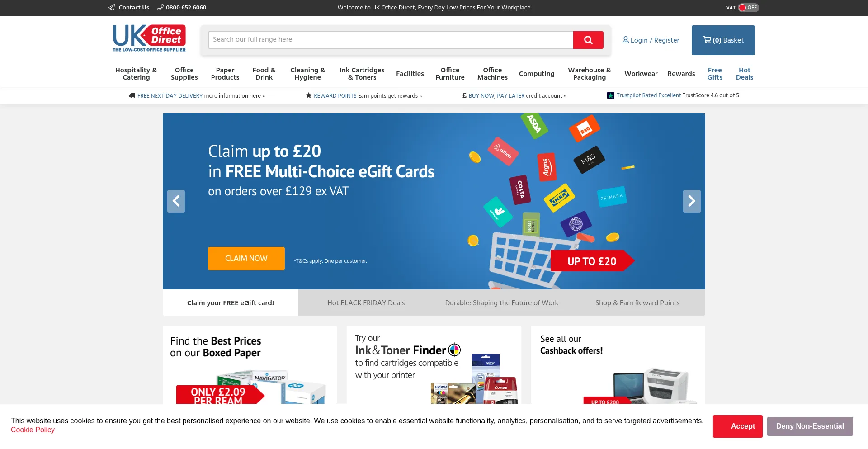868x449 pixels.
Task: Click the Login user profile icon
Action: click(x=625, y=40)
